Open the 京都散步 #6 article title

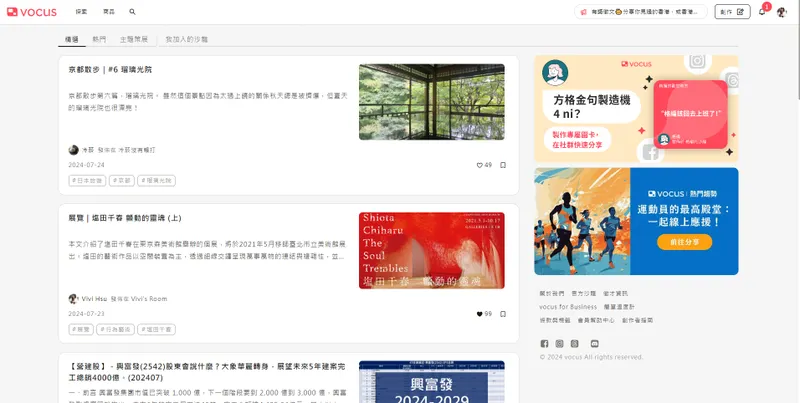(110, 70)
